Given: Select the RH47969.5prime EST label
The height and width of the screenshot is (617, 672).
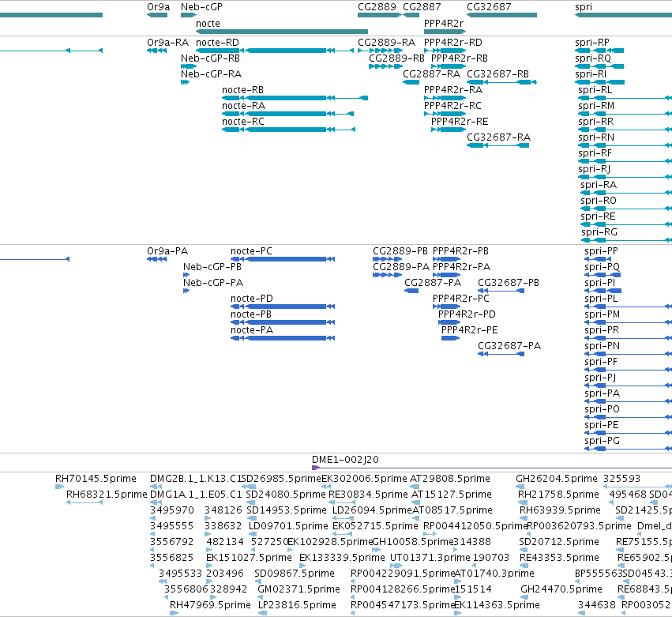Looking at the screenshot, I should click(210, 605).
